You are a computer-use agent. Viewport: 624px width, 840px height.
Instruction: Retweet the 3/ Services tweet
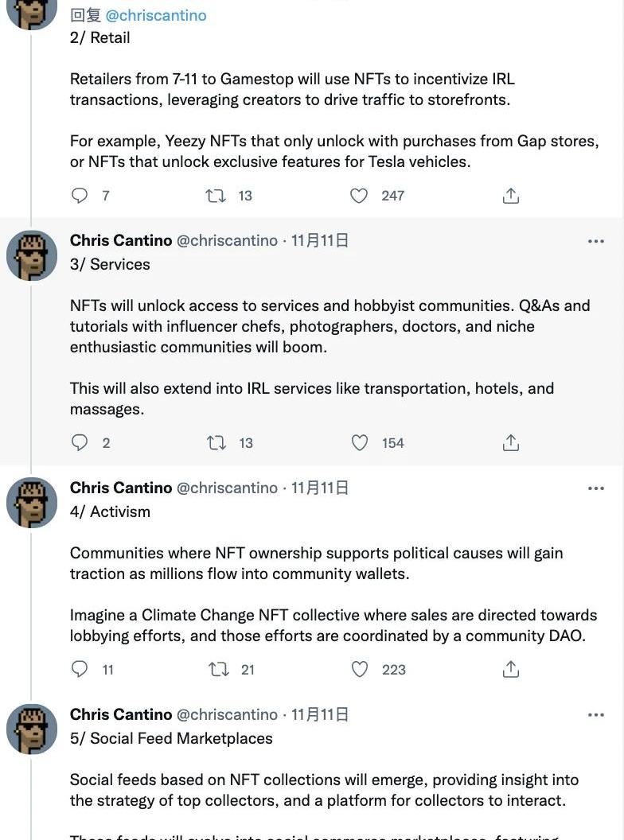point(216,442)
